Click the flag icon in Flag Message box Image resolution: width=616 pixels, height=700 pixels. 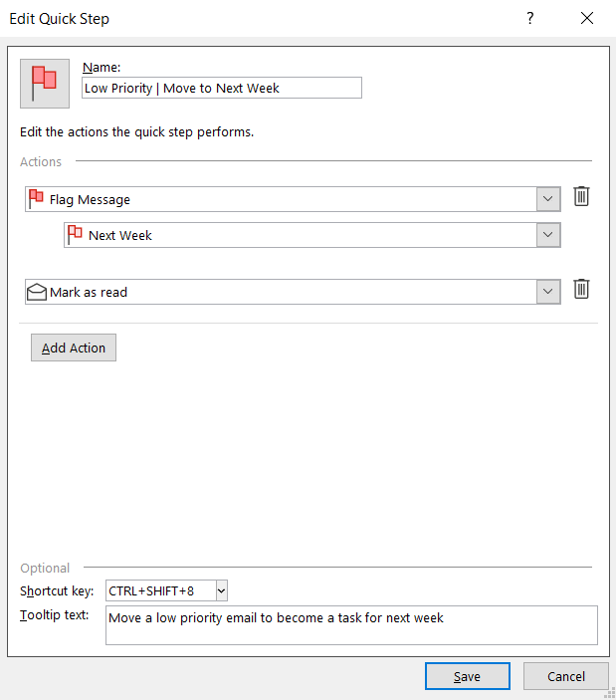pos(37,198)
